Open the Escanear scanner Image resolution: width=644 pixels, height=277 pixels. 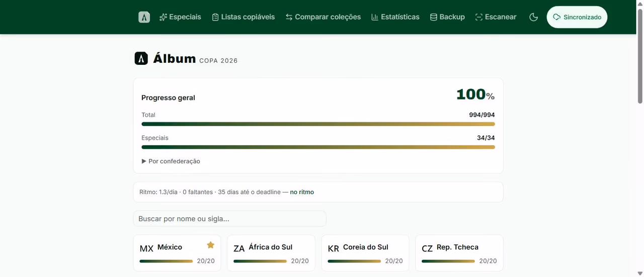pyautogui.click(x=496, y=17)
